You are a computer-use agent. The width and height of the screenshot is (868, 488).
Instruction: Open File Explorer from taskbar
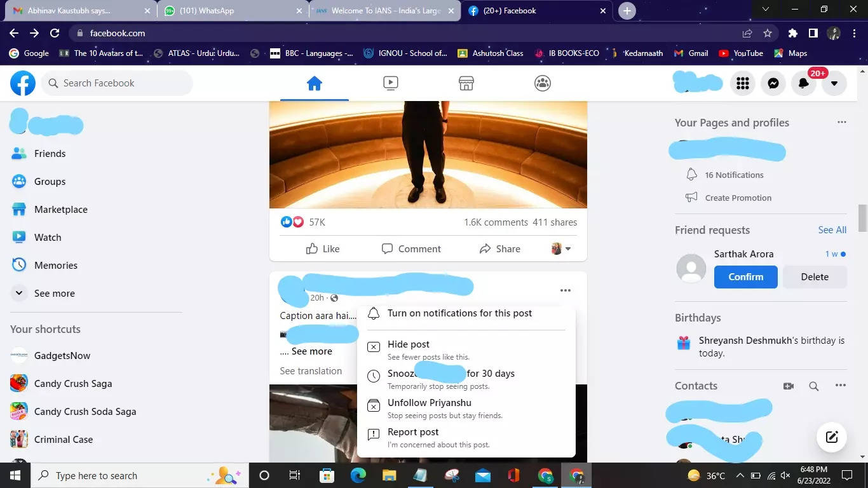389,475
